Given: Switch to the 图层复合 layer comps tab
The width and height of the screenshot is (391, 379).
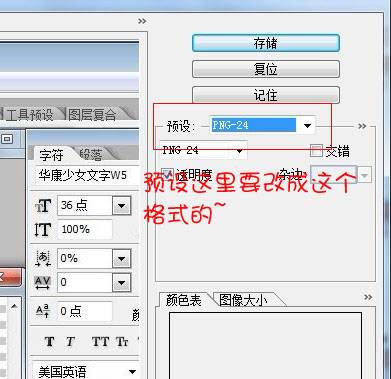Looking at the screenshot, I should point(92,115).
